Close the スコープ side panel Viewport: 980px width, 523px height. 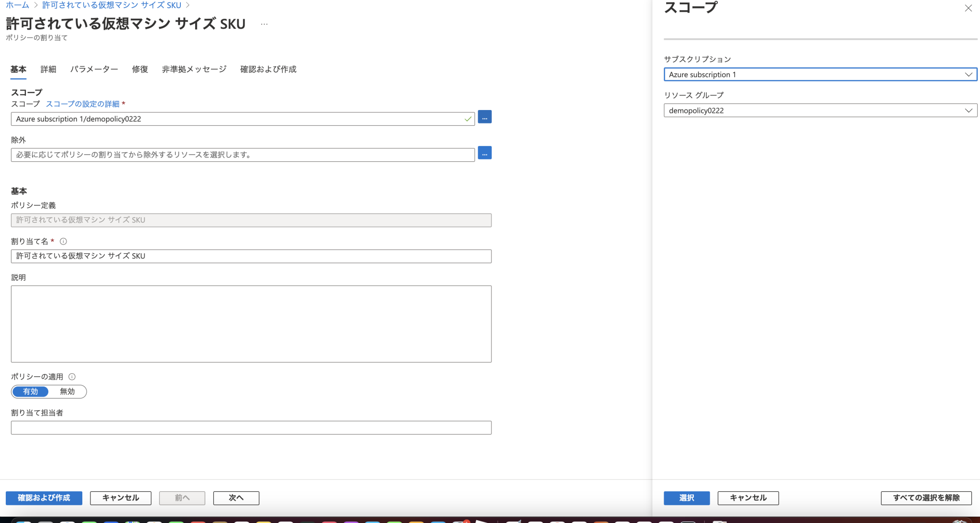968,8
